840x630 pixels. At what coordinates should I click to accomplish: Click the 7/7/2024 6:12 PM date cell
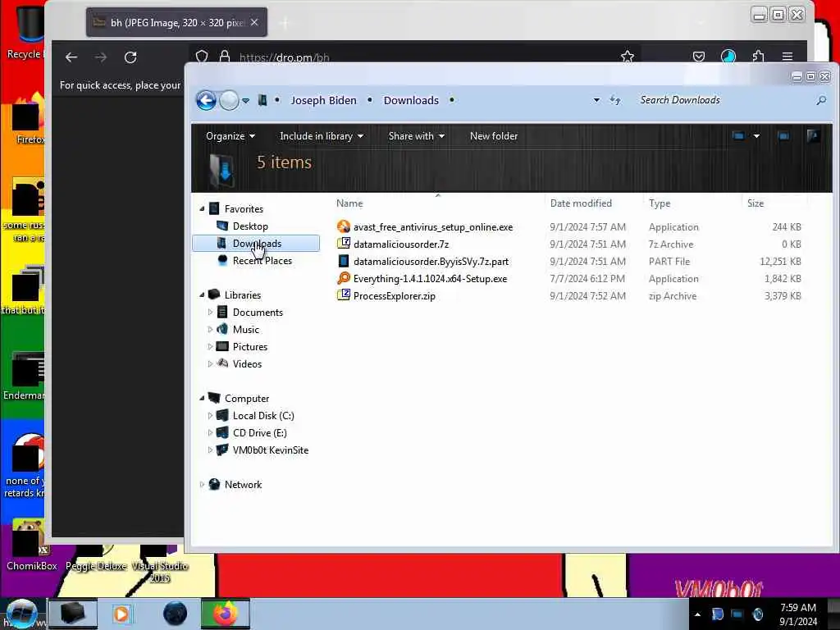click(587, 279)
